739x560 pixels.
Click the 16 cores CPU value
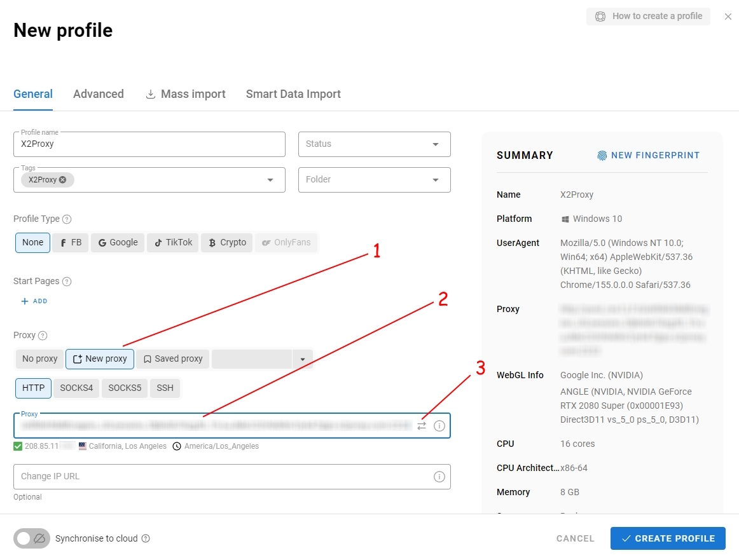click(577, 444)
